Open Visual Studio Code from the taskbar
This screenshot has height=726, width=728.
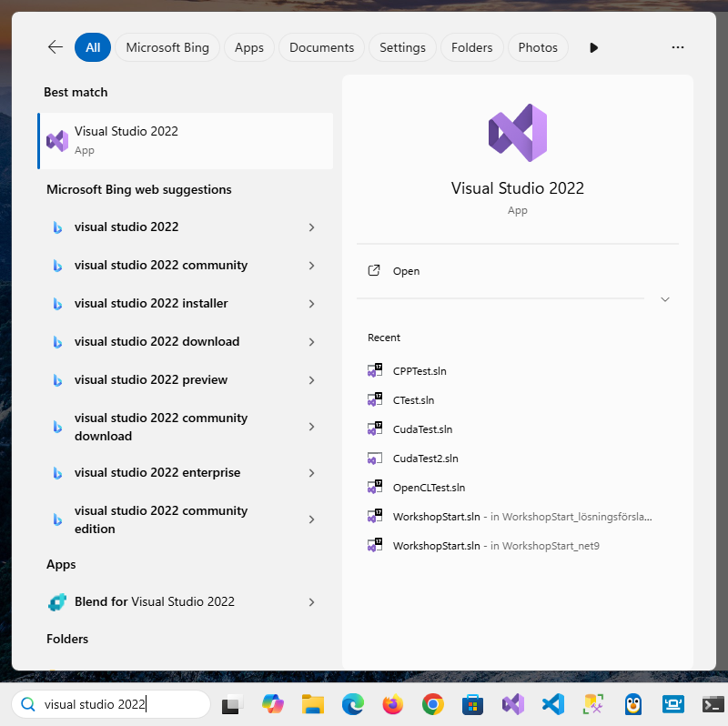pos(553,705)
